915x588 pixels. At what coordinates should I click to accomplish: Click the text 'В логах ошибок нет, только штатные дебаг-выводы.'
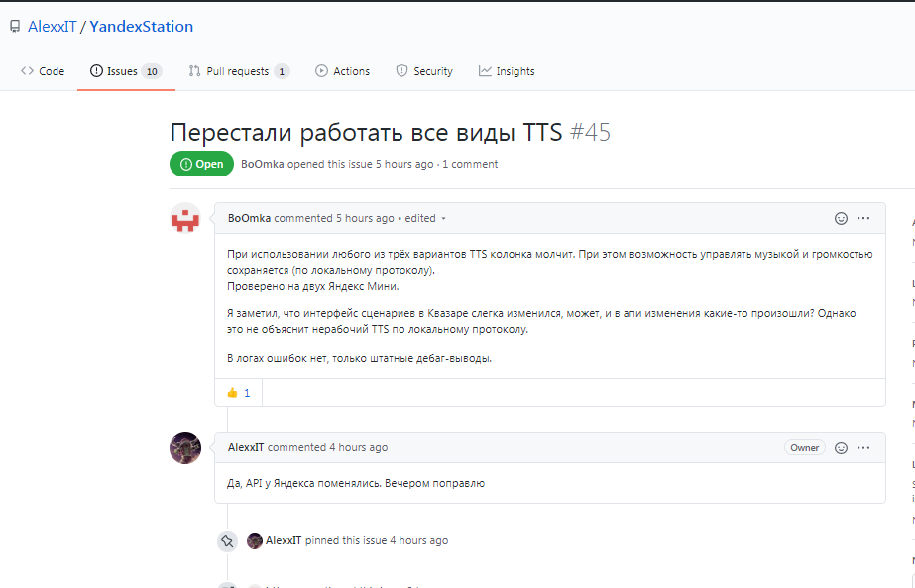click(360, 359)
